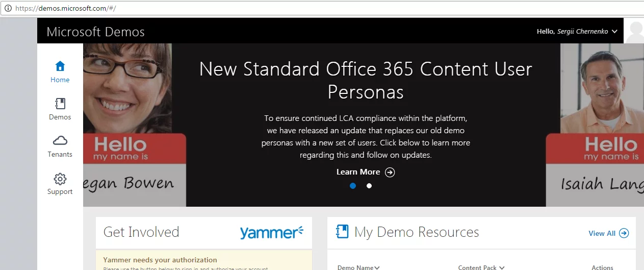
Task: Switch to the second carousel slide dot
Action: 369,186
